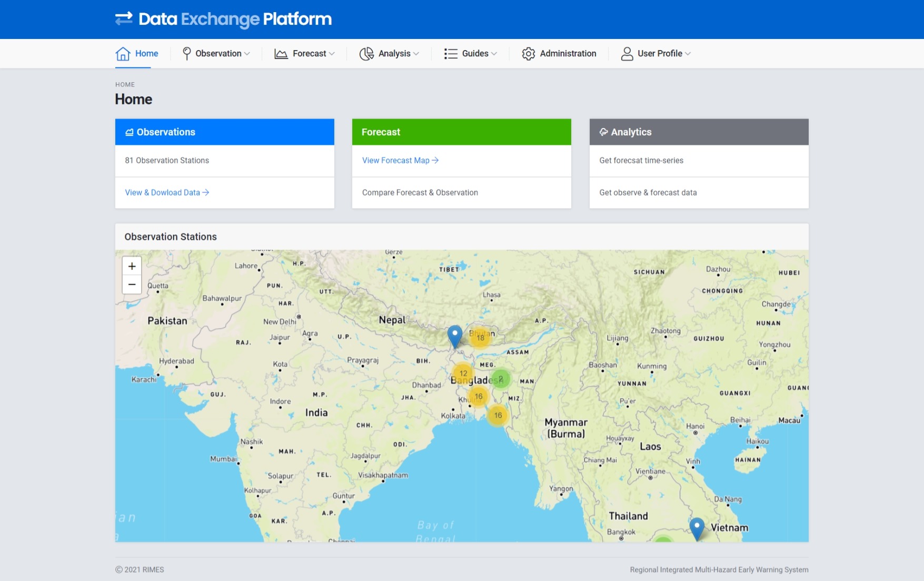
Task: Open the station cluster labeled 18
Action: [480, 338]
